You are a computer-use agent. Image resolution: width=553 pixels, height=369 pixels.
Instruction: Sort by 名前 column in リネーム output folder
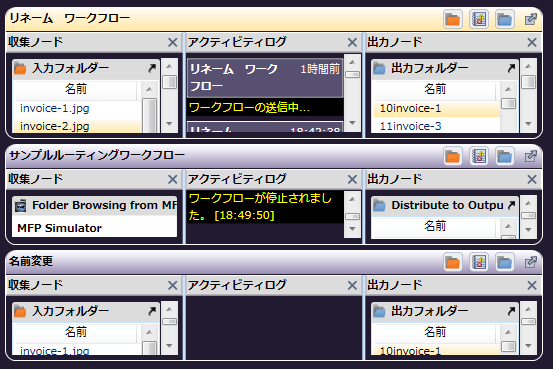(x=435, y=89)
